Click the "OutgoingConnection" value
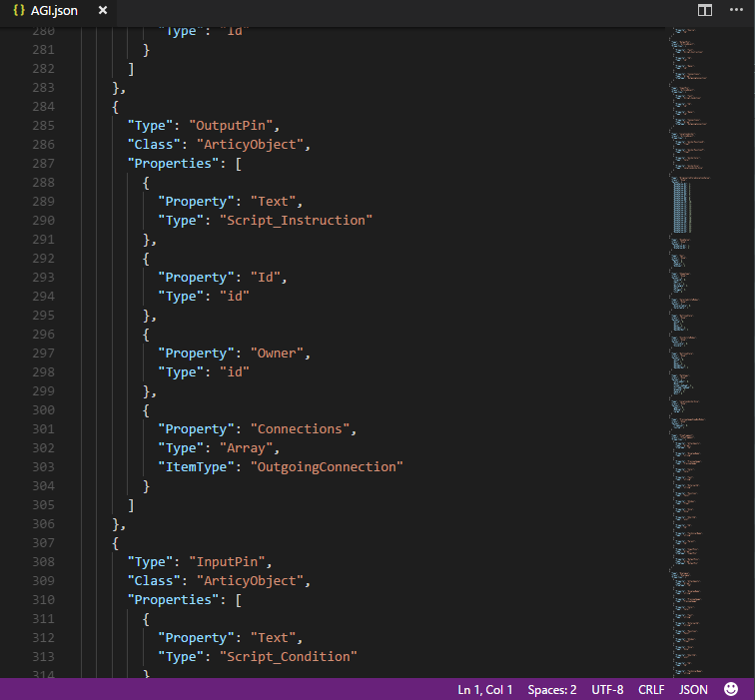Viewport: 755px width, 700px height. [x=327, y=467]
